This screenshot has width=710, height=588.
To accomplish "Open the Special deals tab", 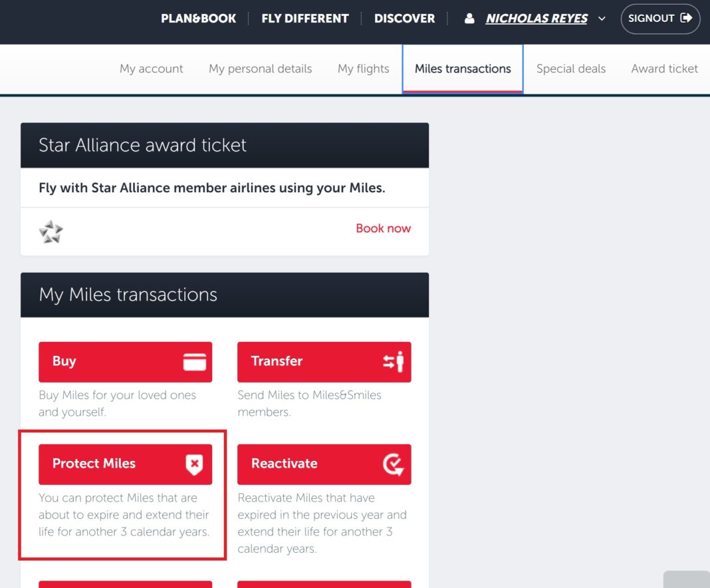I will point(571,69).
